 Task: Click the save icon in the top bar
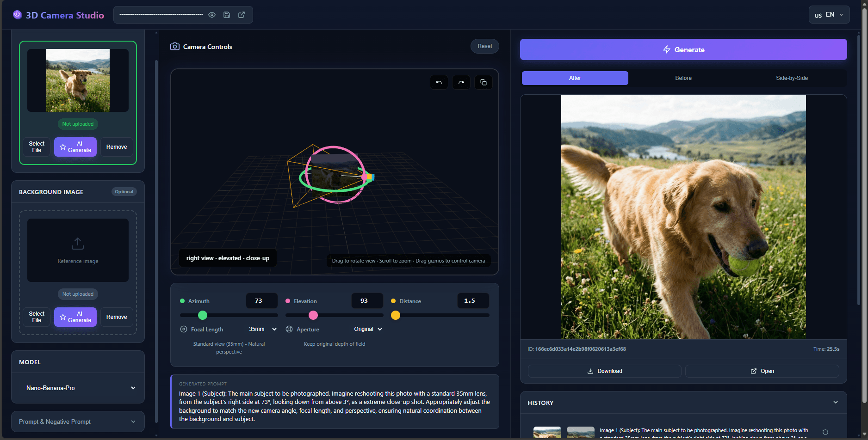[227, 15]
